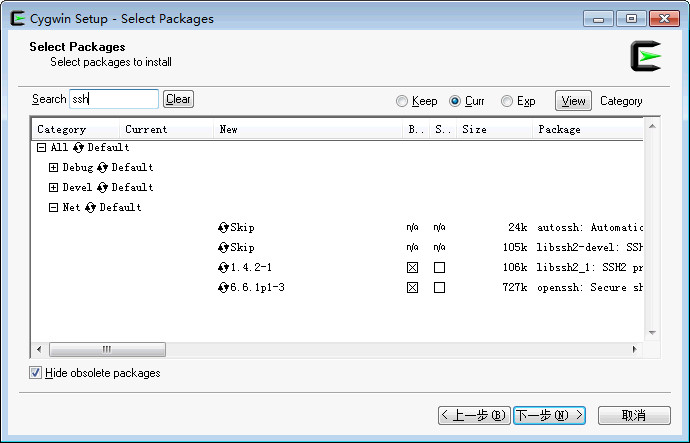690x443 pixels.
Task: Collapse the All category tree
Action: click(41, 147)
